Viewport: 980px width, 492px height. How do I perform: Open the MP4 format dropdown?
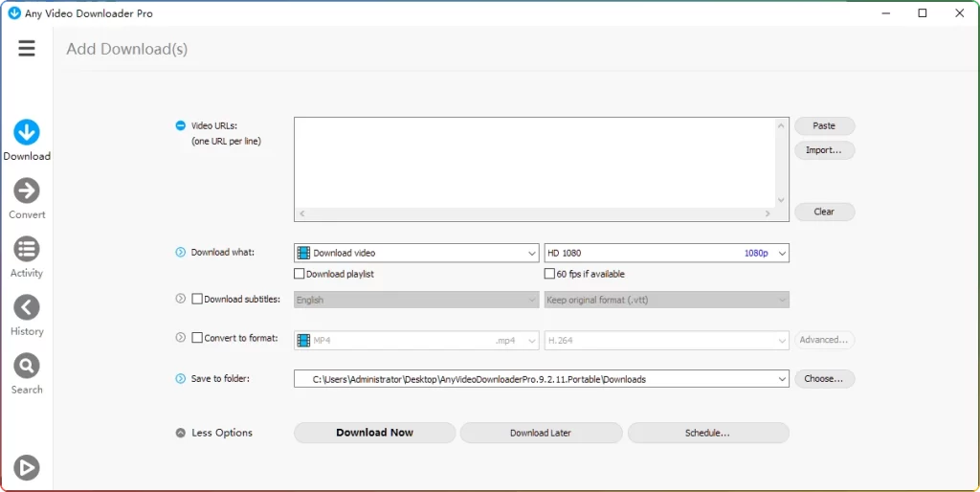pyautogui.click(x=416, y=341)
